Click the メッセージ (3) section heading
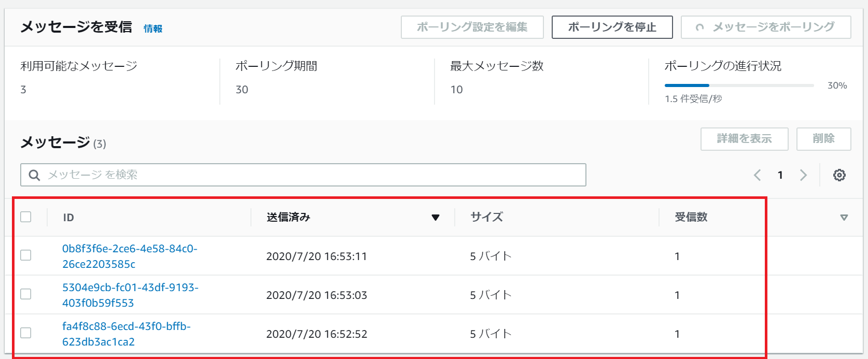868x359 pixels. [63, 142]
